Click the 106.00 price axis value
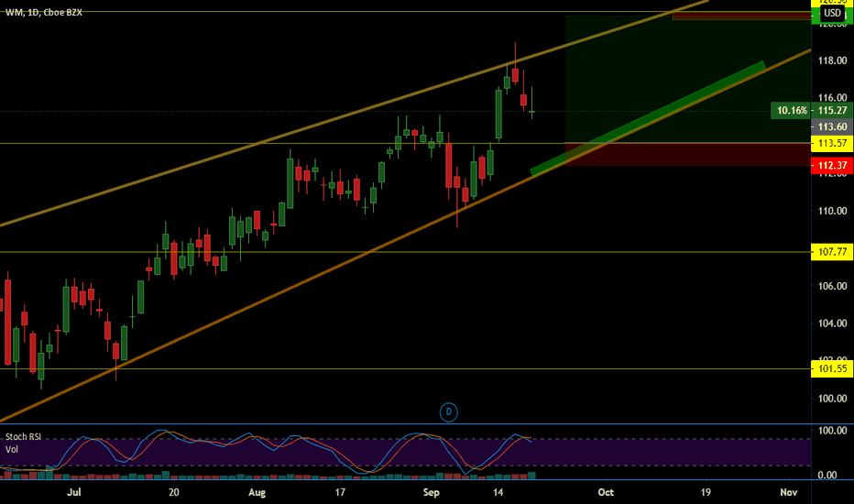Image resolution: width=854 pixels, height=504 pixels. pos(832,286)
